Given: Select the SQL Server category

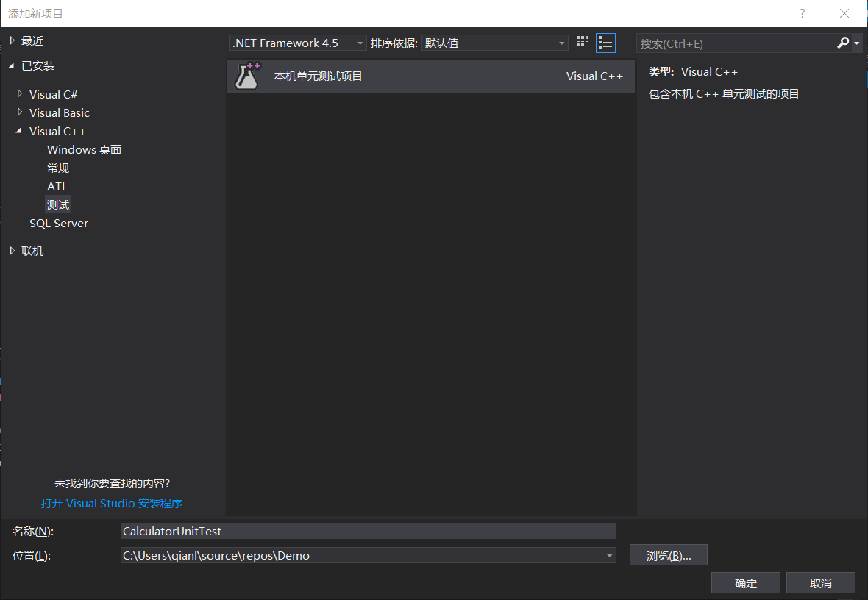Looking at the screenshot, I should click(x=59, y=223).
